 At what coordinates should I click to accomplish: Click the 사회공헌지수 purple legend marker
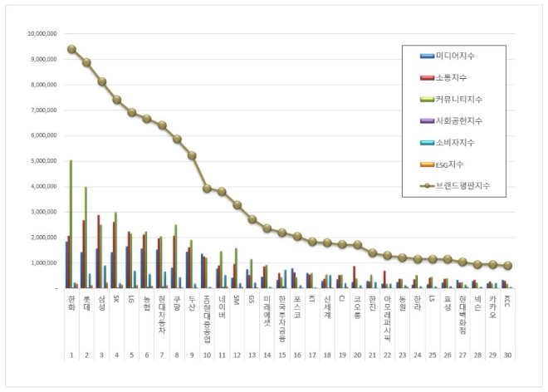tap(427, 120)
